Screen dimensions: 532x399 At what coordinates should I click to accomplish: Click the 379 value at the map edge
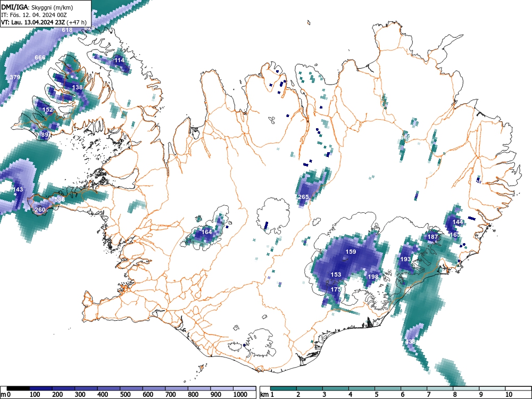tap(15, 77)
